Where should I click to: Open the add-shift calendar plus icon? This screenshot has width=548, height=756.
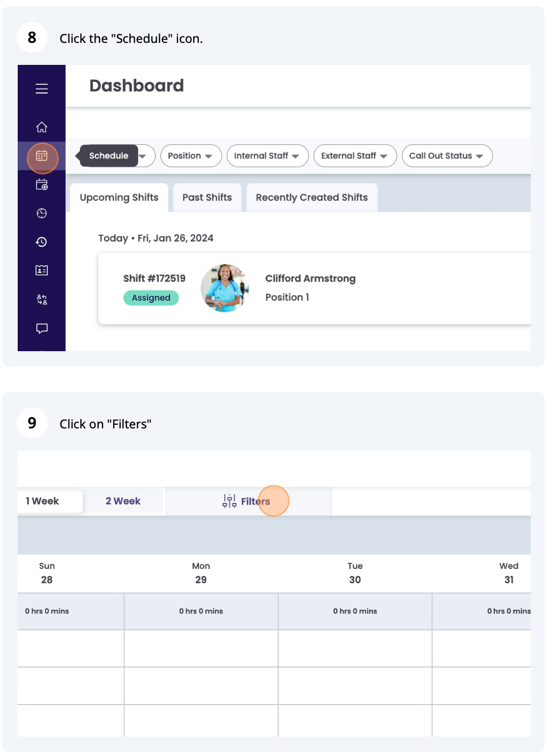[x=42, y=185]
